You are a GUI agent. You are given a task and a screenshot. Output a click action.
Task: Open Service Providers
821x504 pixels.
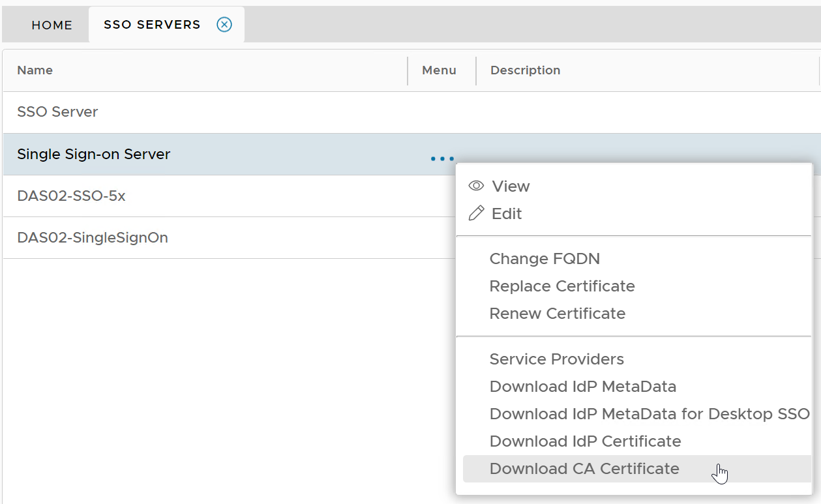click(557, 359)
